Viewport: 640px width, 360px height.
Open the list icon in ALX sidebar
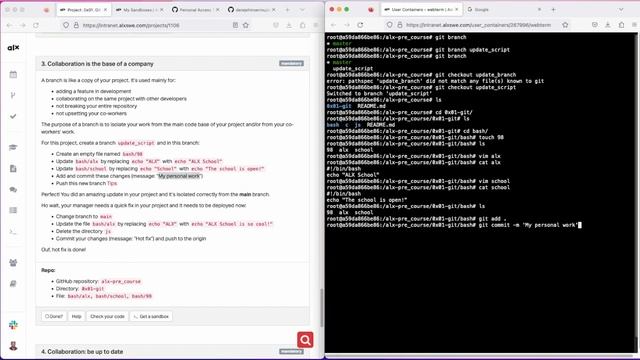pyautogui.click(x=13, y=210)
